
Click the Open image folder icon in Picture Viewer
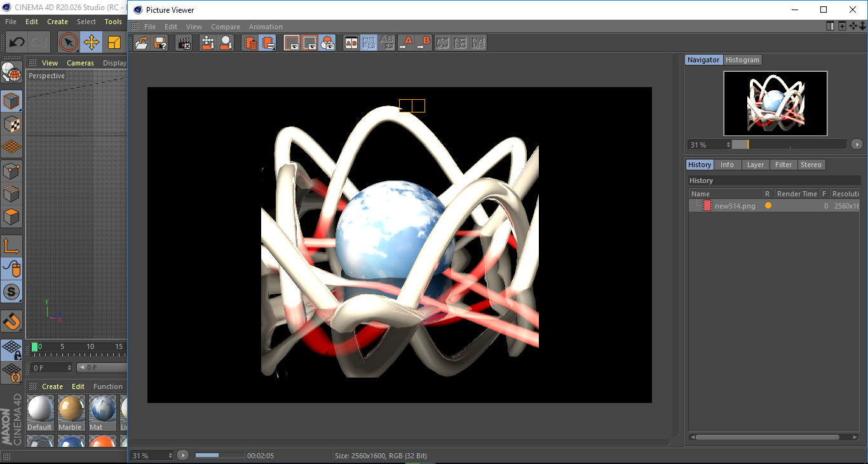[x=142, y=43]
